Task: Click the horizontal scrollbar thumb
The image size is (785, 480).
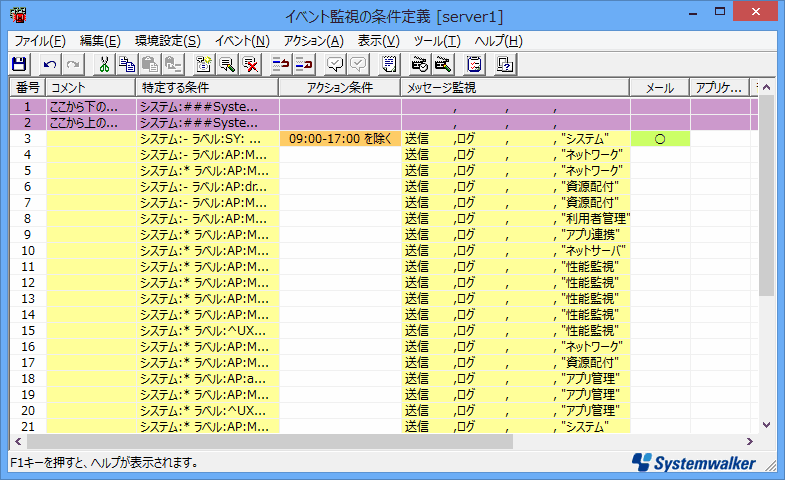Action: coord(270,441)
